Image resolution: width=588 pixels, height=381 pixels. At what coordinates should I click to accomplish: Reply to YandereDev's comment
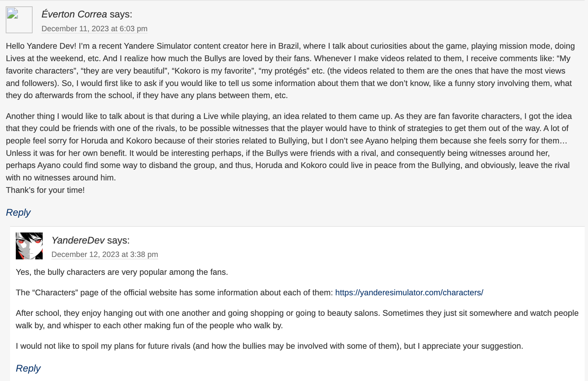tap(28, 369)
